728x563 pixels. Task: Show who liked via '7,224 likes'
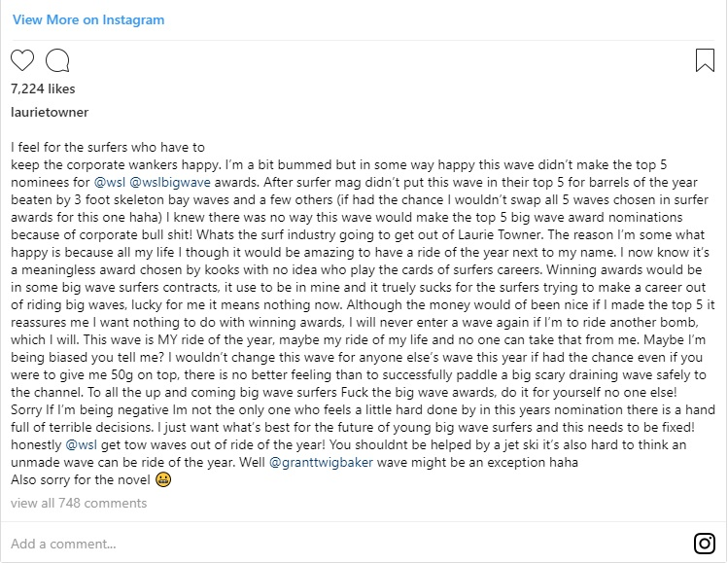[x=43, y=88]
